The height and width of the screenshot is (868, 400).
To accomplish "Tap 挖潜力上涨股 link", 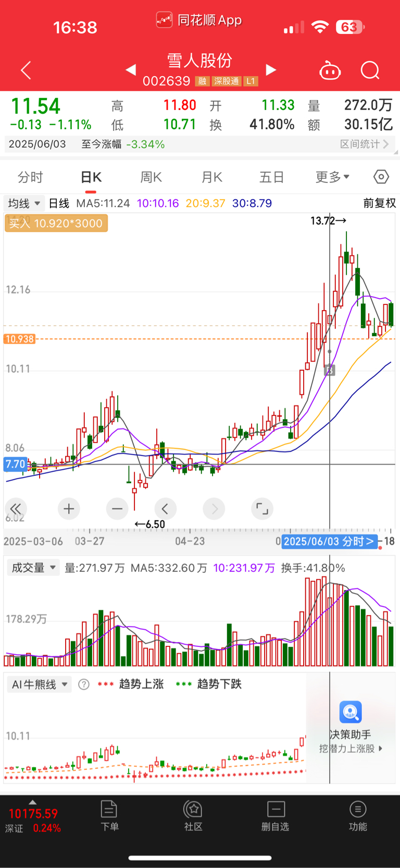I will (x=351, y=749).
